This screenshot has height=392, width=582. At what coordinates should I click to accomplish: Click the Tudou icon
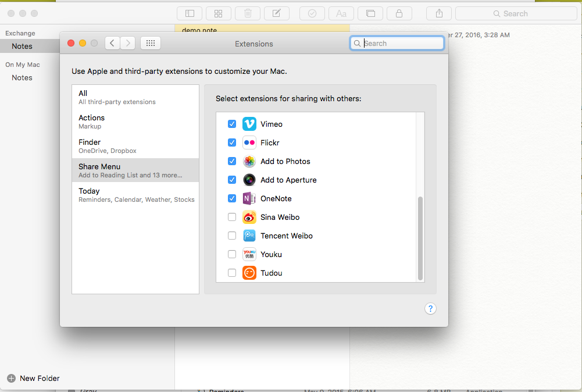[x=249, y=273]
